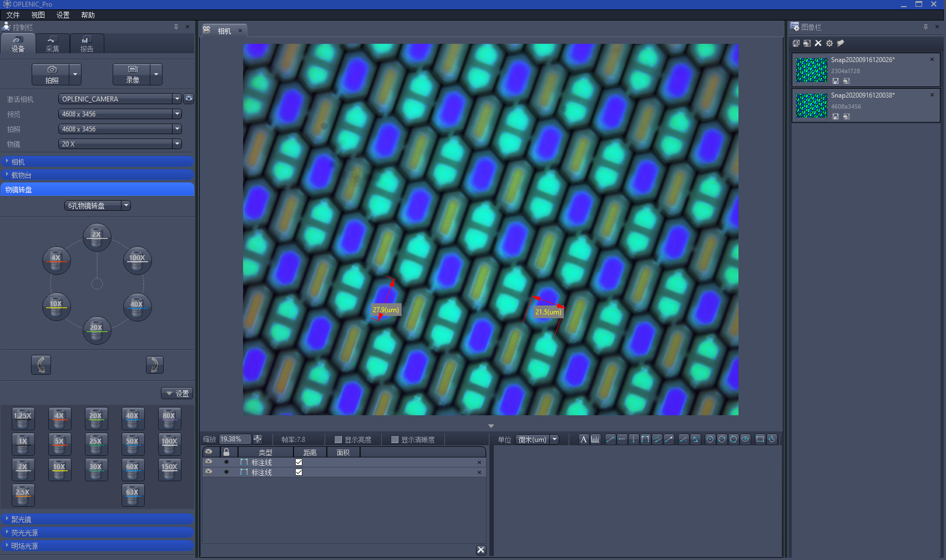Select the rectangle measurement tool

(x=760, y=439)
